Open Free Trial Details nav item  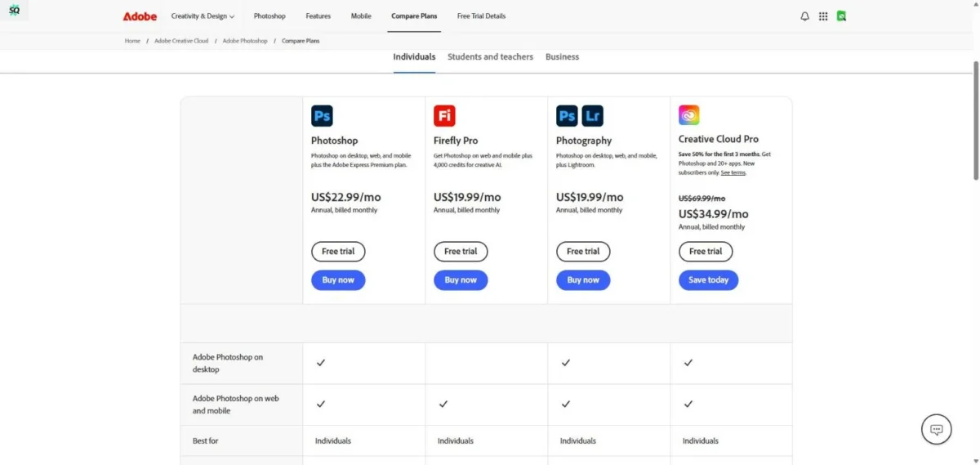[481, 16]
